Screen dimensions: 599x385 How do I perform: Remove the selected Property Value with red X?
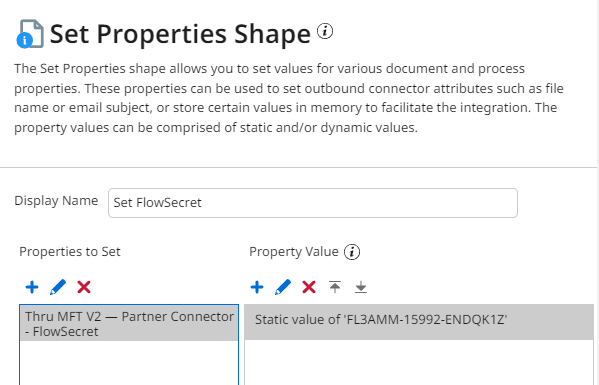[x=309, y=287]
